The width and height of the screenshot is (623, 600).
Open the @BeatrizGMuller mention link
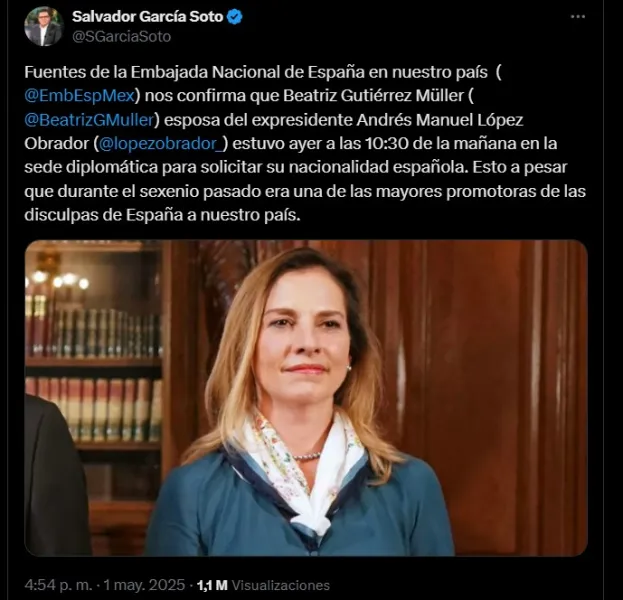coord(89,120)
